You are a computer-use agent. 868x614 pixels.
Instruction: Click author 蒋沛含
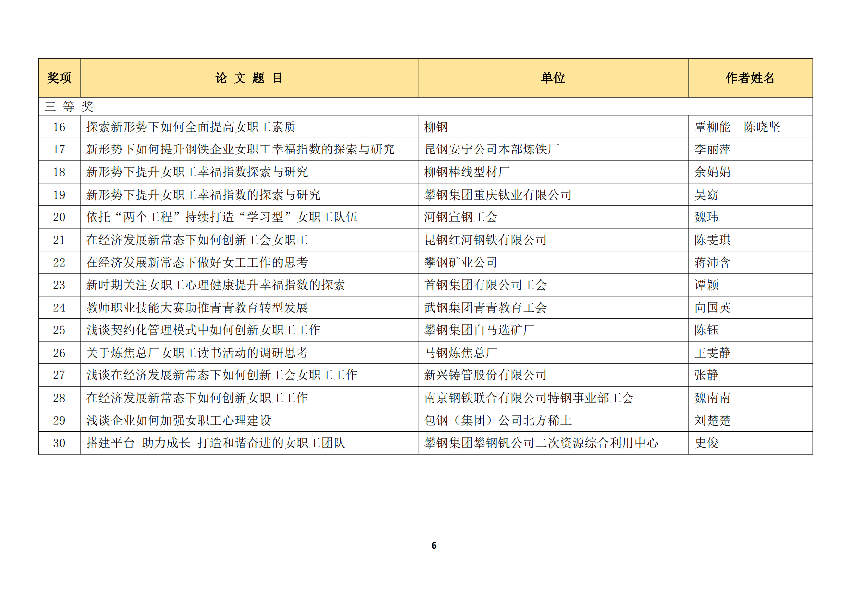click(x=712, y=263)
